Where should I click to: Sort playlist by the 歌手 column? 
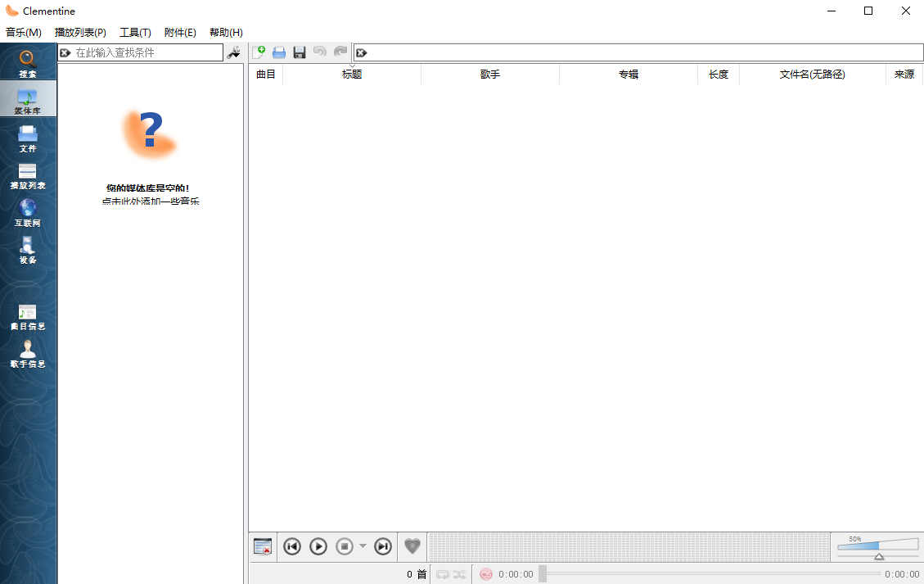click(x=490, y=74)
